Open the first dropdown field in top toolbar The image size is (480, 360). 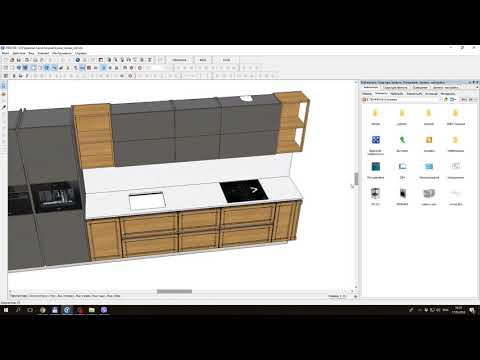point(179,60)
